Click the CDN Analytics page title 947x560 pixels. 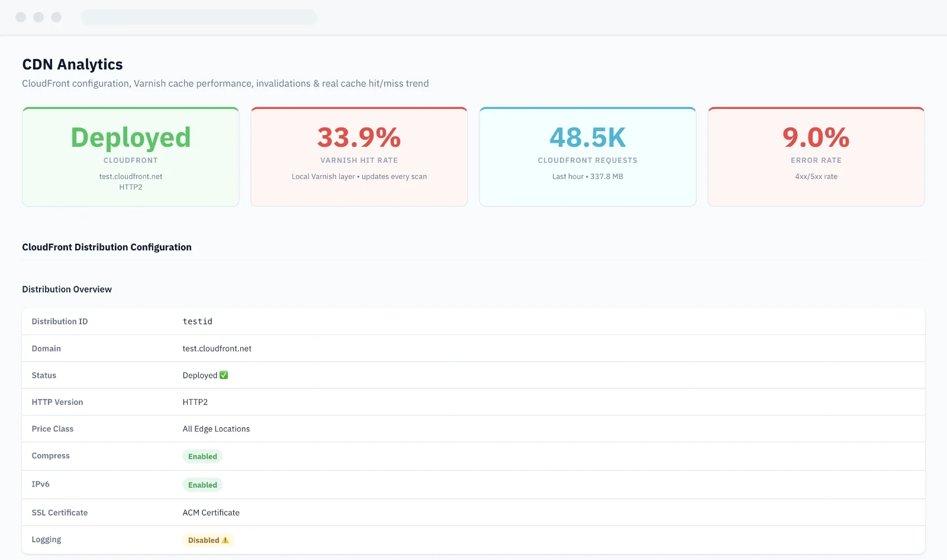coord(73,65)
